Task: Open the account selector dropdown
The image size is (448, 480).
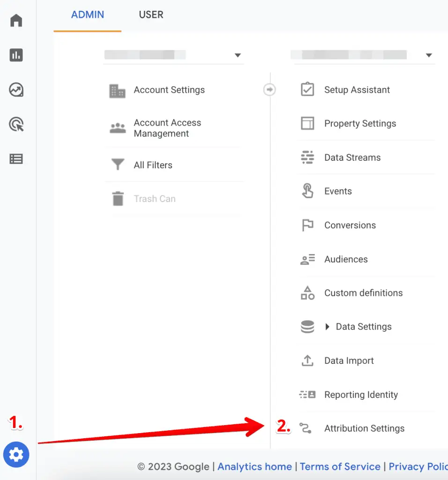Action: tap(238, 55)
